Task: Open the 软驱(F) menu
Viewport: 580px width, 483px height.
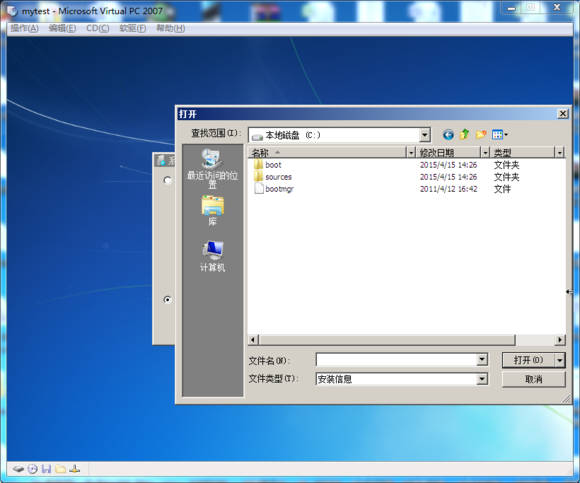Action: pyautogui.click(x=132, y=28)
